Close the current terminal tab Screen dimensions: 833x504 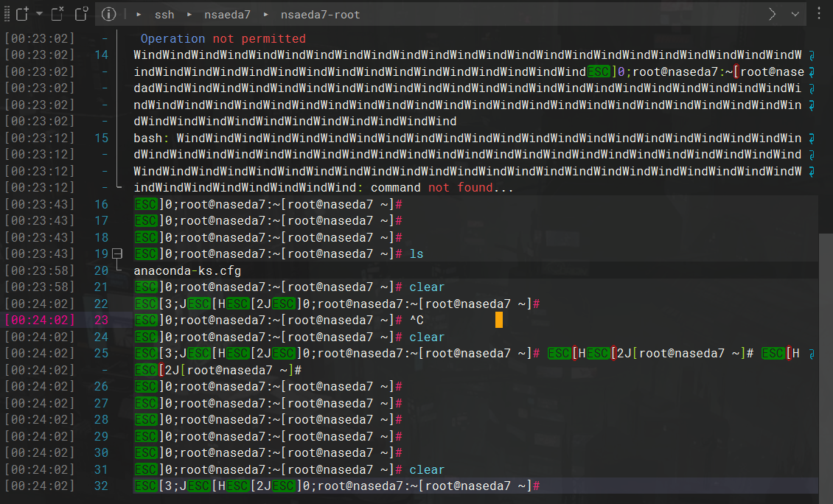tap(57, 14)
